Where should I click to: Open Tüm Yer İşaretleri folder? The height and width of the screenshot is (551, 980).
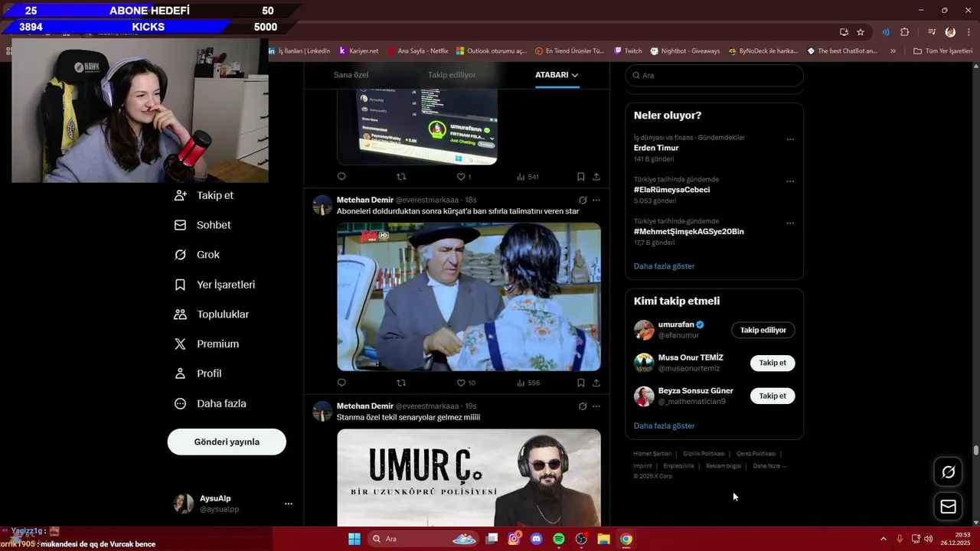click(x=943, y=51)
